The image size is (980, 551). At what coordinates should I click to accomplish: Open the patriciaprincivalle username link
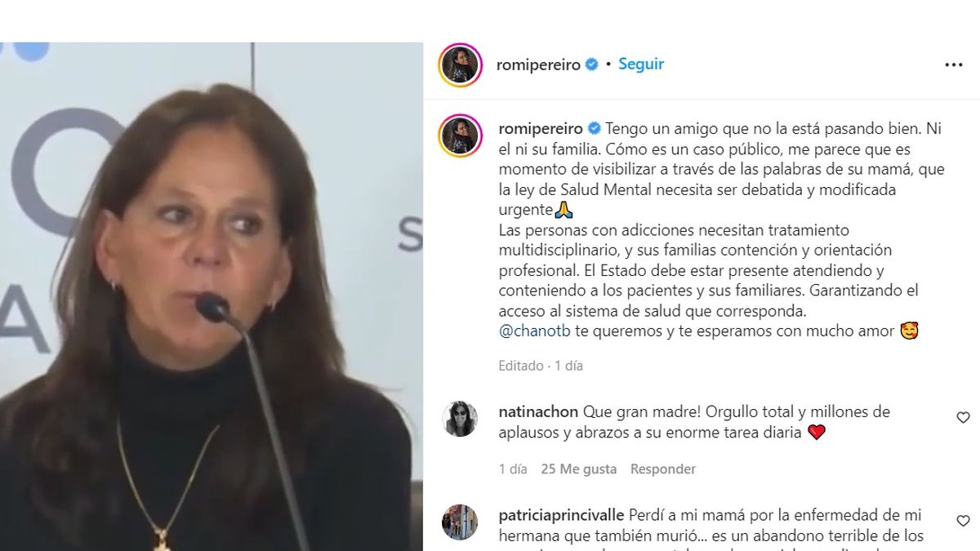(562, 515)
